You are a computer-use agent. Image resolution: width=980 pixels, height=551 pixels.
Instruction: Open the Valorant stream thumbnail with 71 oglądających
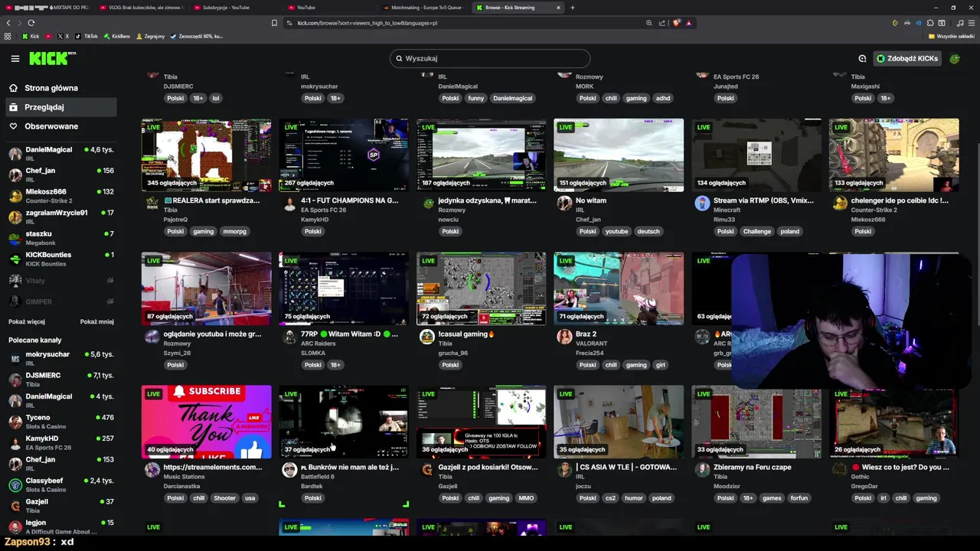pos(619,289)
